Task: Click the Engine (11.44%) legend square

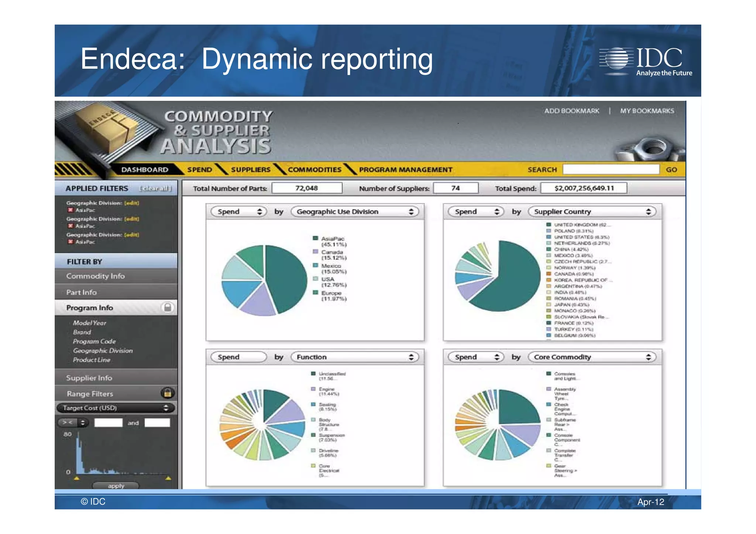Action: [x=313, y=389]
